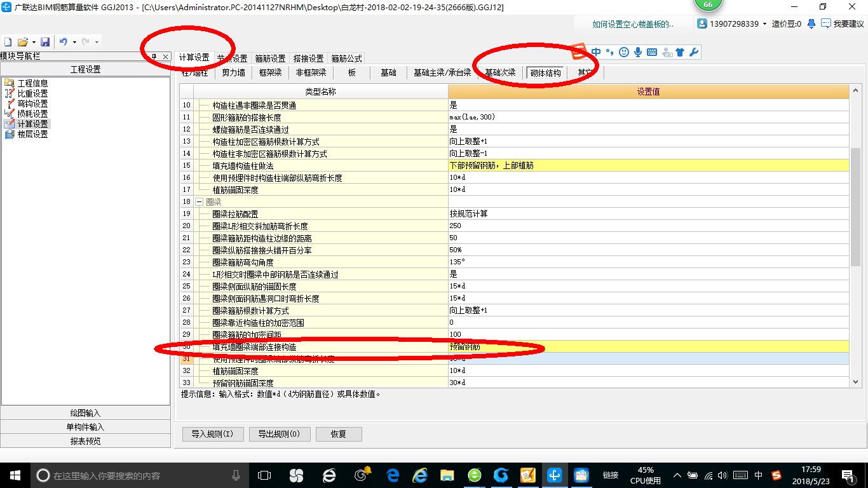Click the Sogou IME soft keyboard icon

click(x=652, y=52)
